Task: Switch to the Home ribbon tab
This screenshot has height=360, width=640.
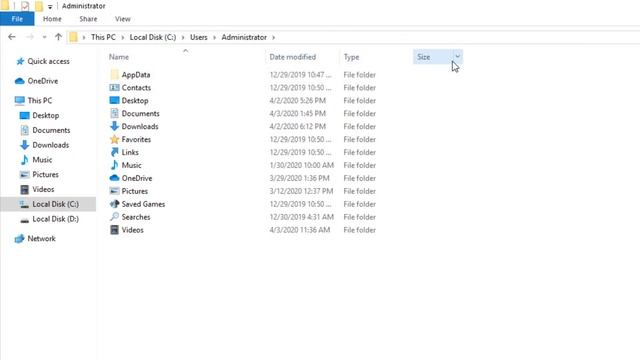Action: click(x=52, y=19)
